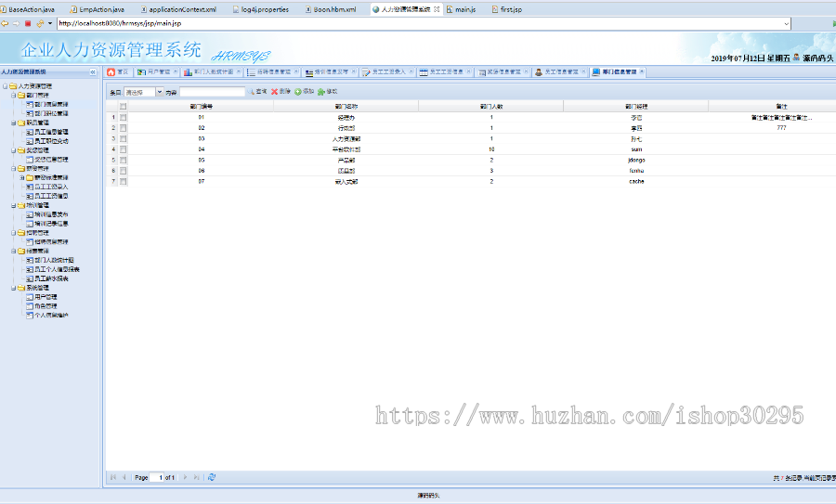836x504 pixels.
Task: Click the grid refresh icon in paging bar
Action: (212, 477)
